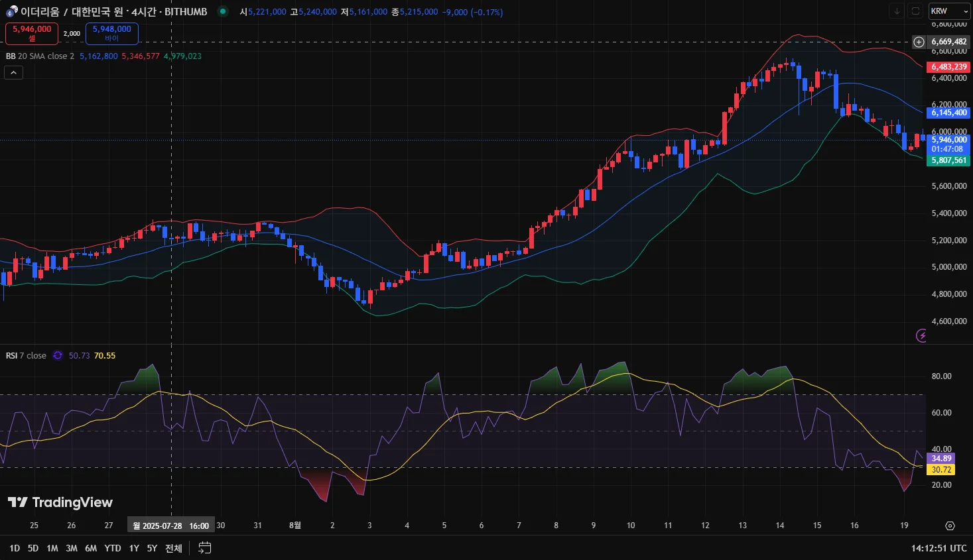Switch to 5Y time range
The height and width of the screenshot is (560, 973).
click(x=152, y=548)
